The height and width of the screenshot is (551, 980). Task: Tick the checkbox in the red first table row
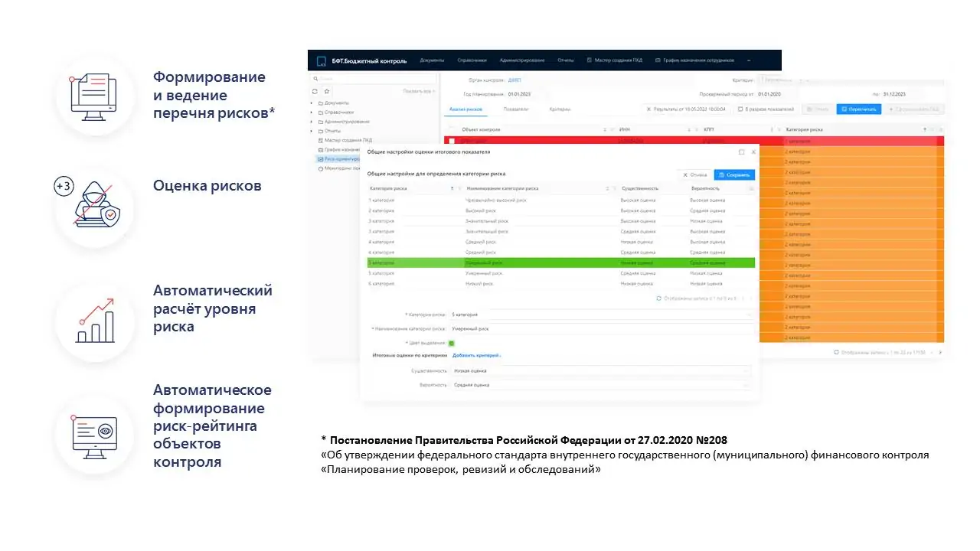[452, 142]
